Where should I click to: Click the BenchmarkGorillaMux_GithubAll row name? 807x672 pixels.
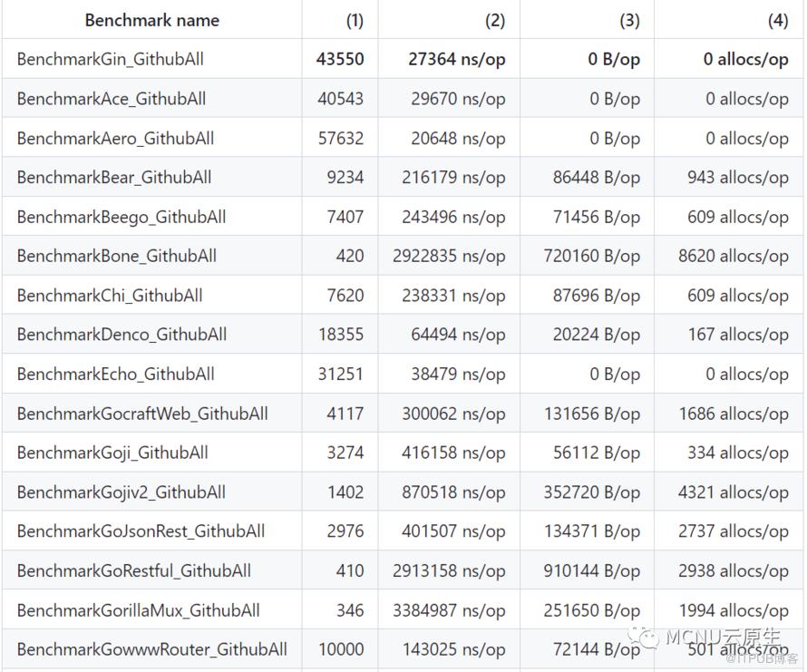[138, 610]
